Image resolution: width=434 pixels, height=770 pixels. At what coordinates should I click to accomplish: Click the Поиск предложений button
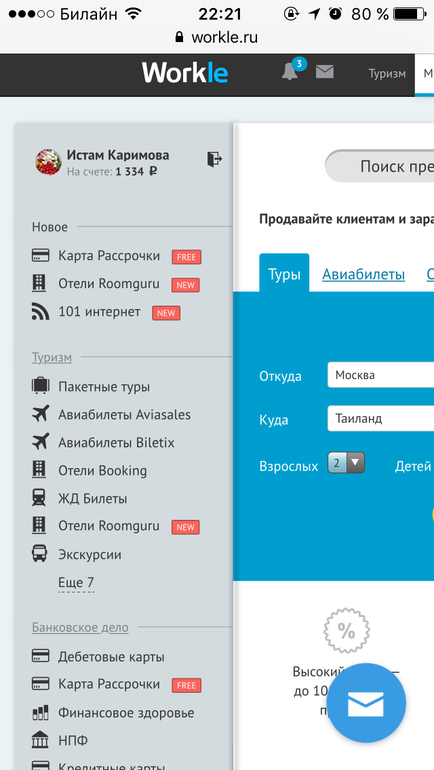380,166
